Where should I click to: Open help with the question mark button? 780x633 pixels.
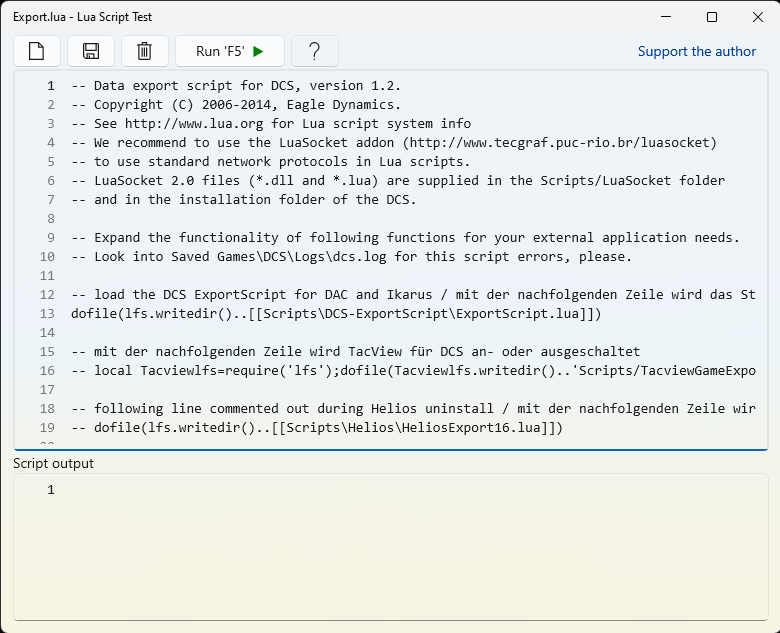(x=315, y=51)
